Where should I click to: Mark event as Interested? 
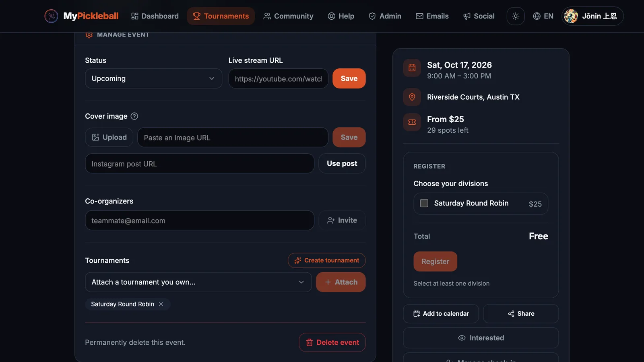tap(481, 338)
